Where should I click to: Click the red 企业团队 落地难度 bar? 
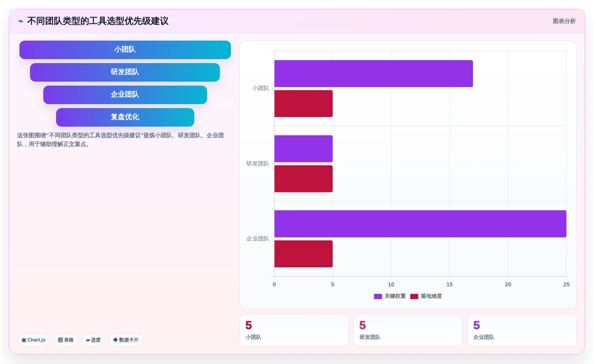tap(303, 254)
